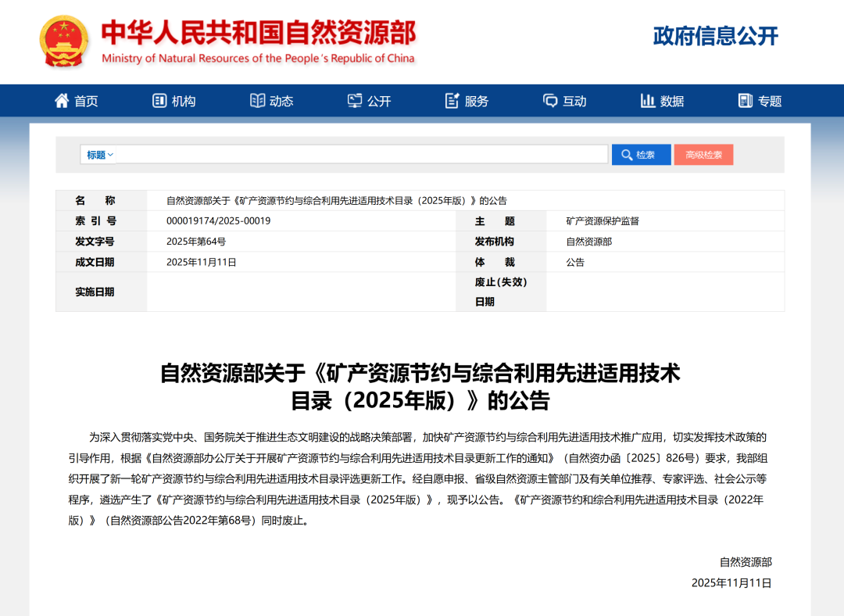The width and height of the screenshot is (844, 616).
Task: Click the bar chart icon beside 数据
Action: pos(648,101)
